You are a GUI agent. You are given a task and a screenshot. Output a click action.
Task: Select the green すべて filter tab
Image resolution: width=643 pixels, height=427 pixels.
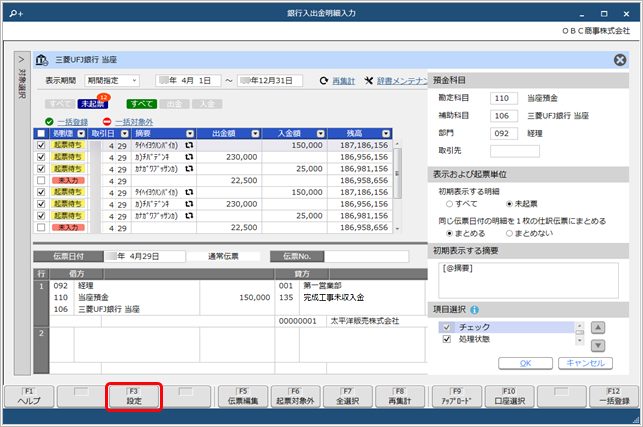[x=142, y=102]
